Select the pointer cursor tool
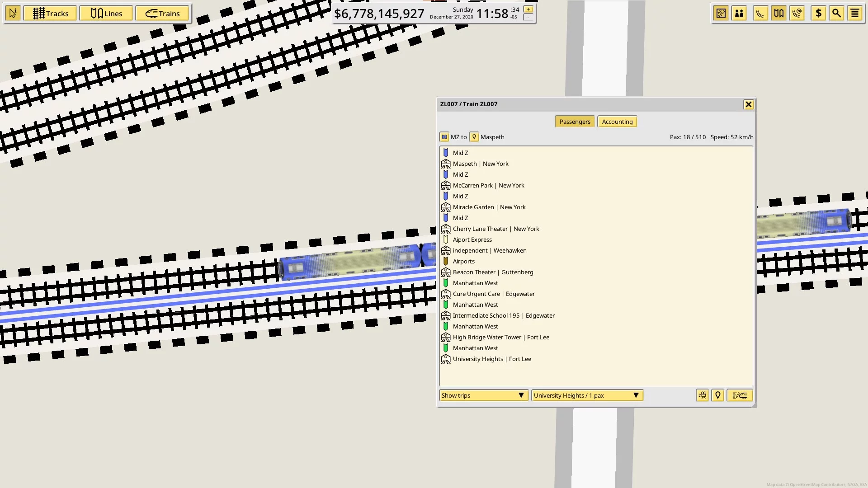 (x=13, y=14)
